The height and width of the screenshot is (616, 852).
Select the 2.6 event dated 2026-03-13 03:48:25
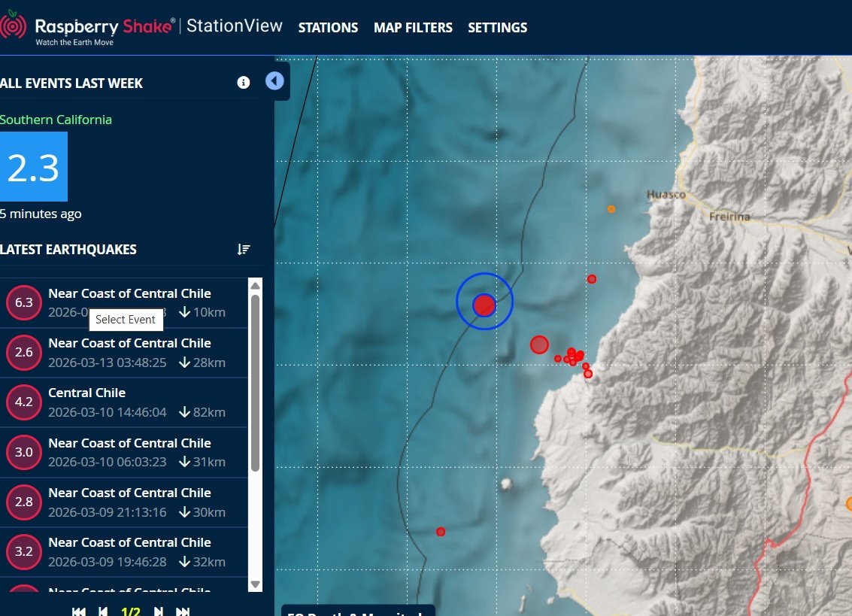tap(124, 352)
